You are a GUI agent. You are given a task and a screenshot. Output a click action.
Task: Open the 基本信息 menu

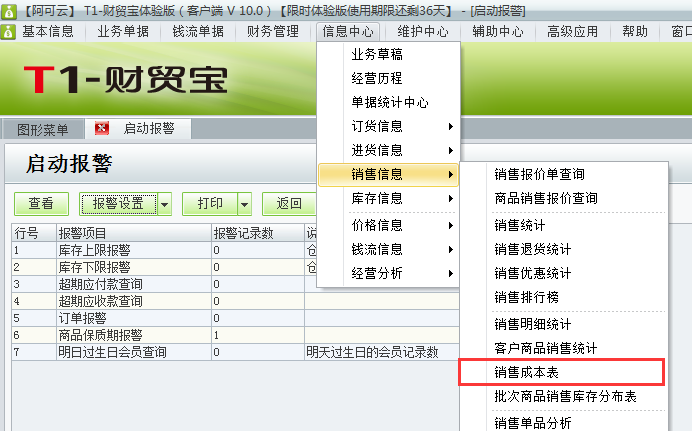click(48, 32)
